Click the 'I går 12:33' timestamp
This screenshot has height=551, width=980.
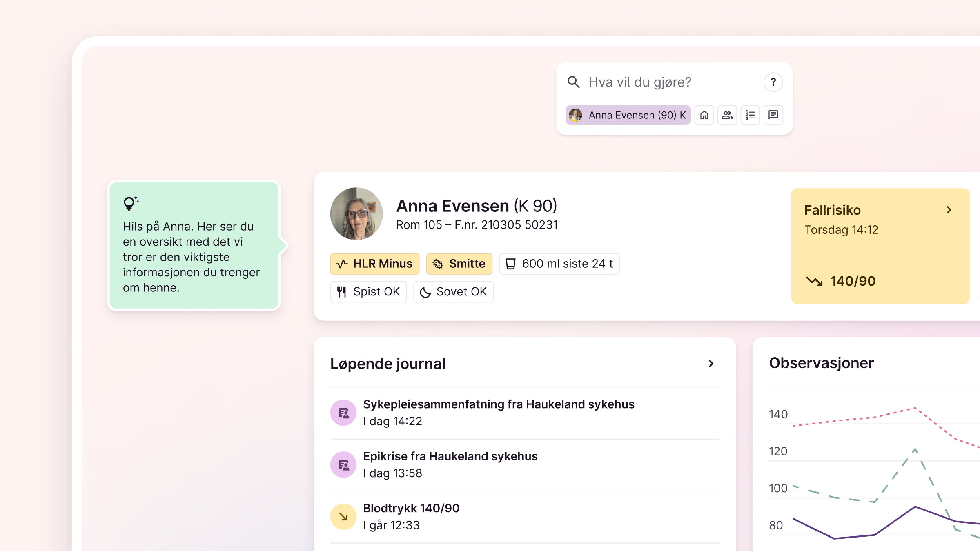(x=391, y=525)
